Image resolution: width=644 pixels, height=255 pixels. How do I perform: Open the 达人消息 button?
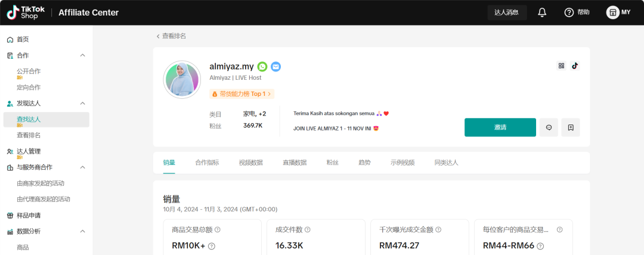(507, 13)
